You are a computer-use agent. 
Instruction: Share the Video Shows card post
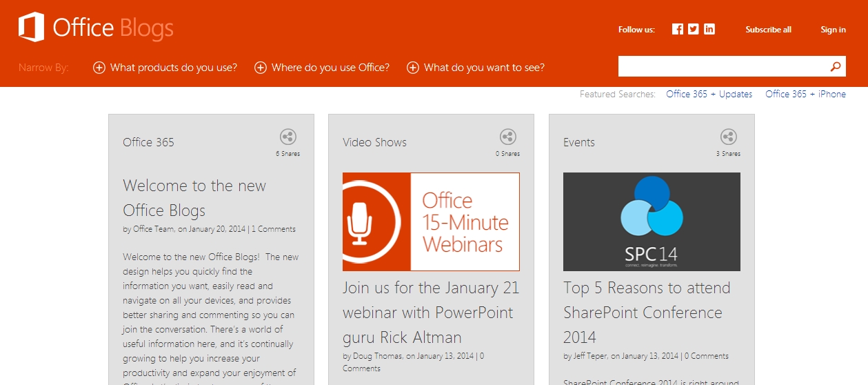507,137
